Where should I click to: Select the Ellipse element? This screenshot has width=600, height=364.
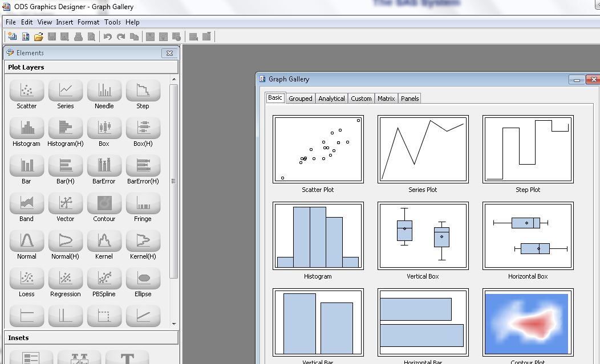click(143, 282)
